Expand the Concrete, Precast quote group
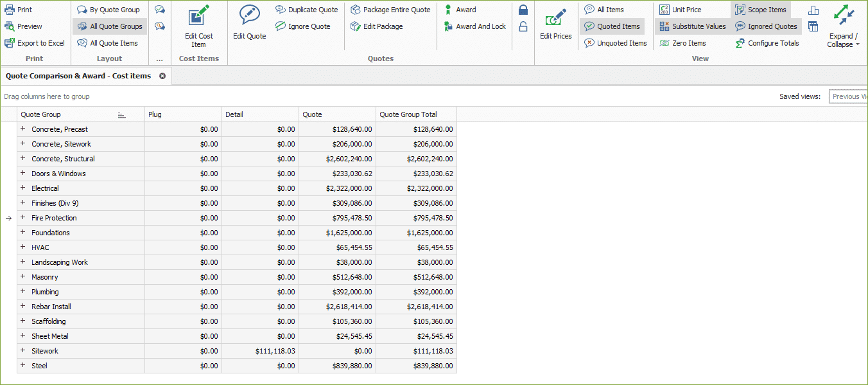 click(22, 129)
